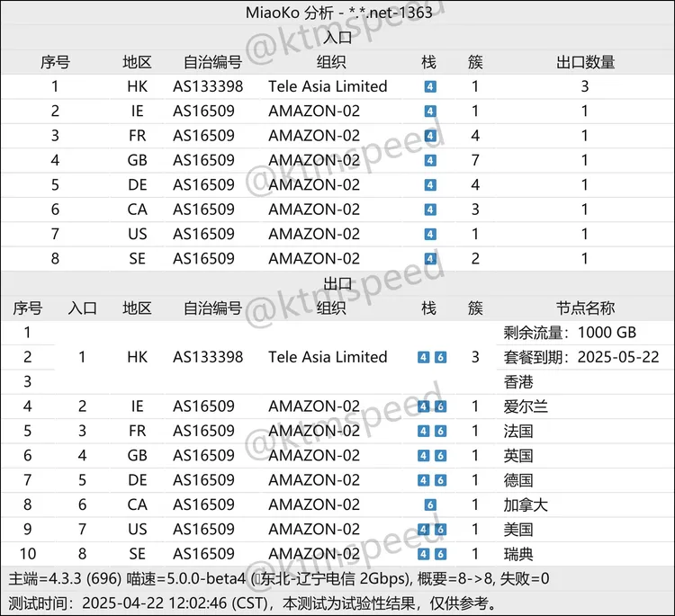Click the 自治编号 header in entry table
Screen dimensions: 675x616
click(x=212, y=62)
